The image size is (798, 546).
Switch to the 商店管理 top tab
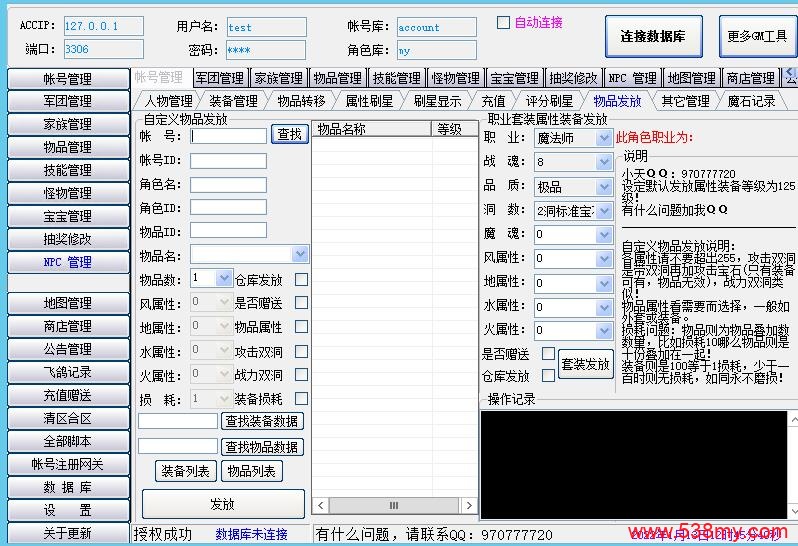tap(750, 78)
